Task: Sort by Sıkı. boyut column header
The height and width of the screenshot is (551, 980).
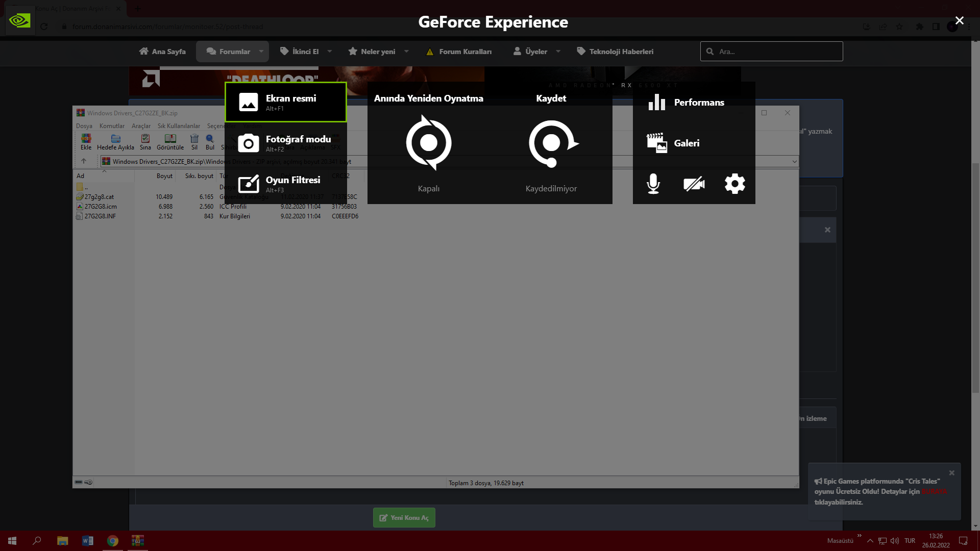Action: [x=196, y=176]
